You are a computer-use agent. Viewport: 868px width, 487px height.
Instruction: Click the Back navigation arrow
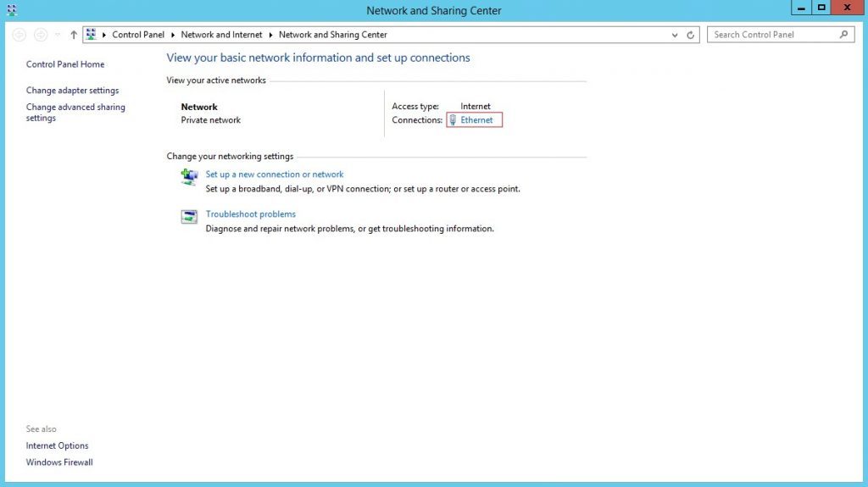click(19, 35)
